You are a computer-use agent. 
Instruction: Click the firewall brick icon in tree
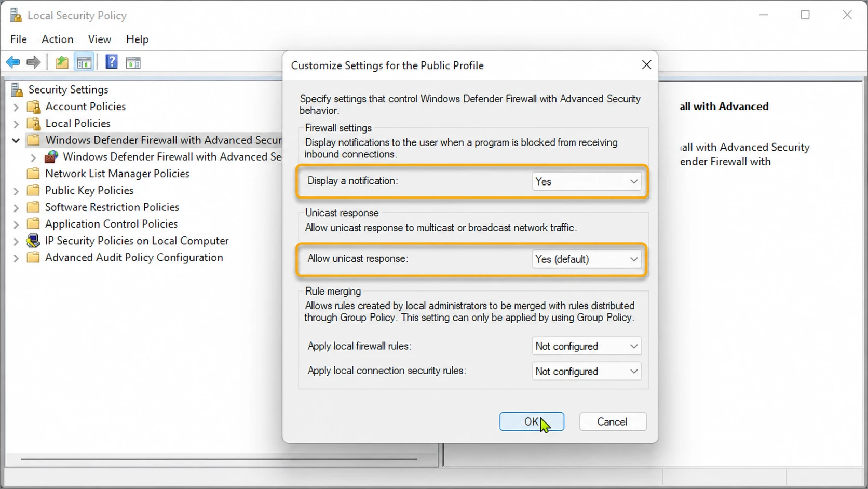pos(51,156)
